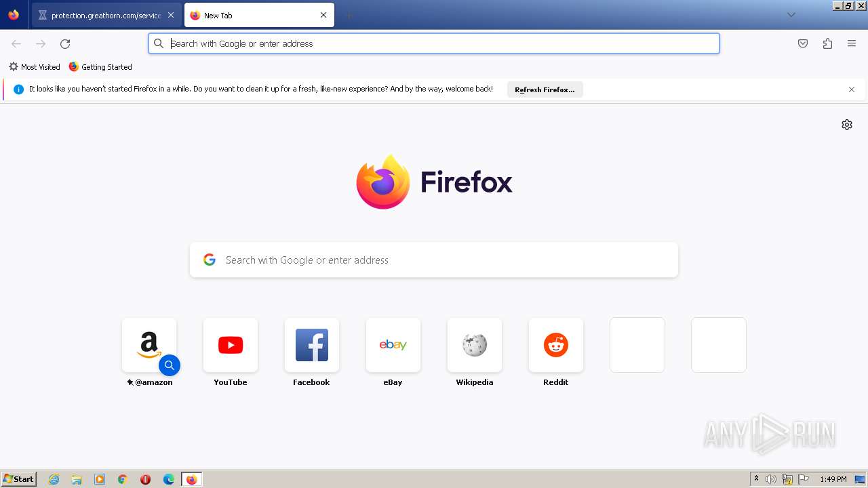Go back one page
The height and width of the screenshot is (488, 868).
pos(16,43)
